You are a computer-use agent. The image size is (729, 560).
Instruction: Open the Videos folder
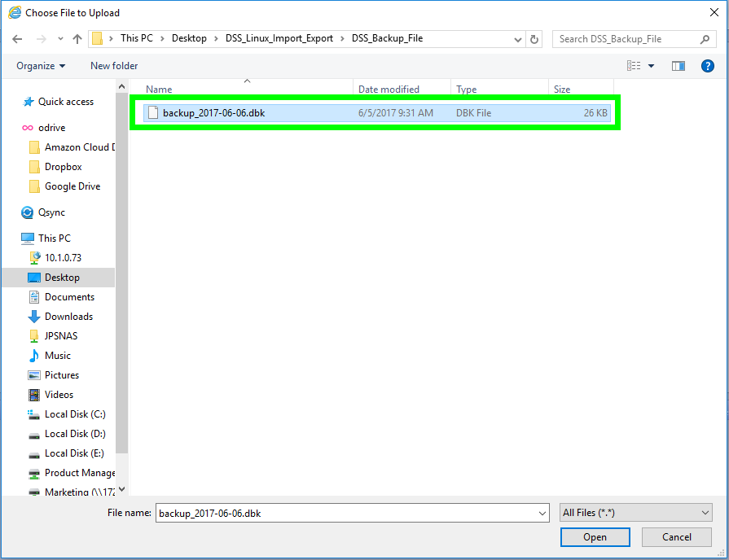pos(59,395)
